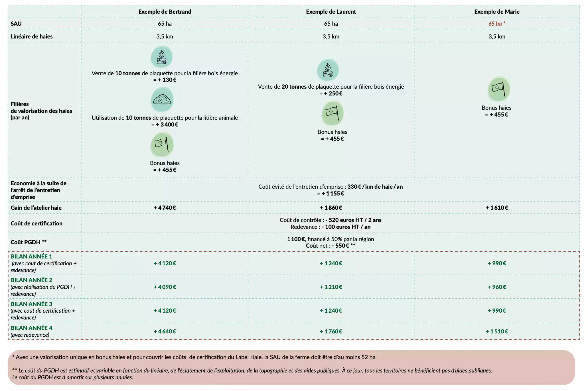Click the 'BILAN ANNÉE 4' heading
588x391 pixels.
[31, 328]
